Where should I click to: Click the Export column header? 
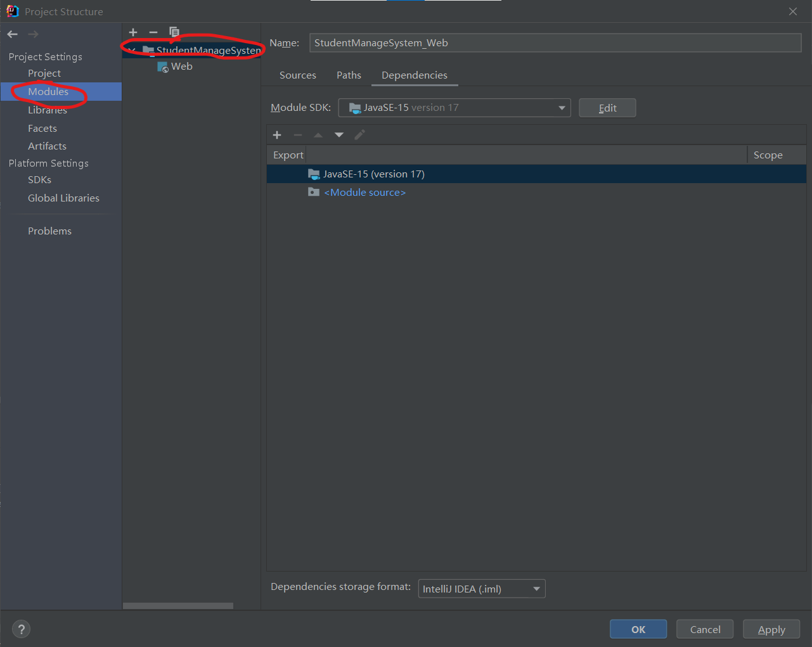tap(288, 155)
